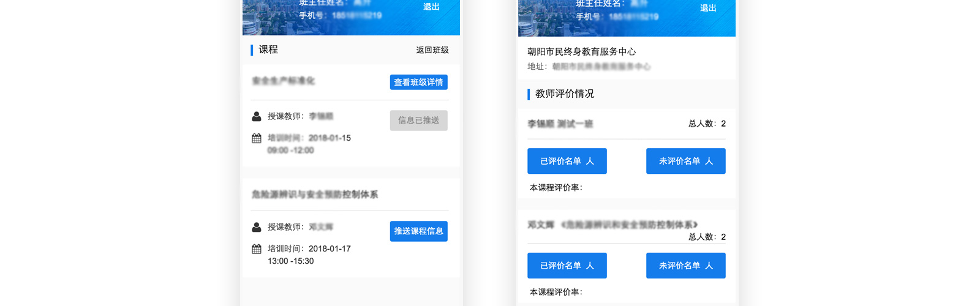Select the 课程 section heading

tap(268, 50)
